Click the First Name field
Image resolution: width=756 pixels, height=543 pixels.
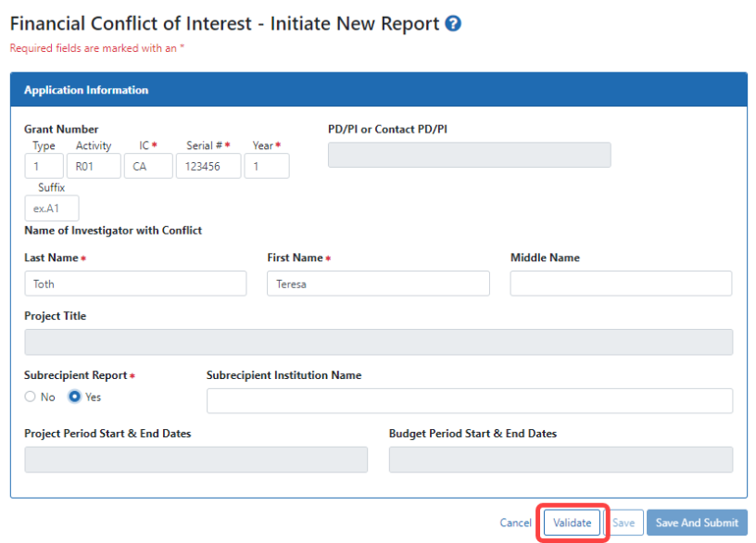[x=378, y=284]
